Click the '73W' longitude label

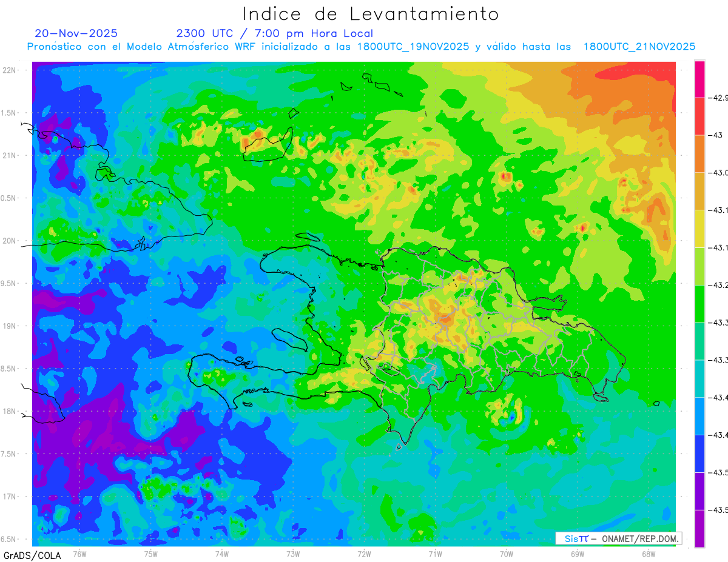click(293, 554)
